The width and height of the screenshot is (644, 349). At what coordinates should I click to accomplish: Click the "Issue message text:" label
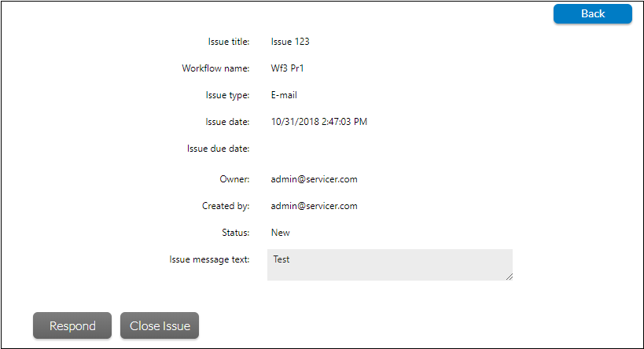point(209,259)
